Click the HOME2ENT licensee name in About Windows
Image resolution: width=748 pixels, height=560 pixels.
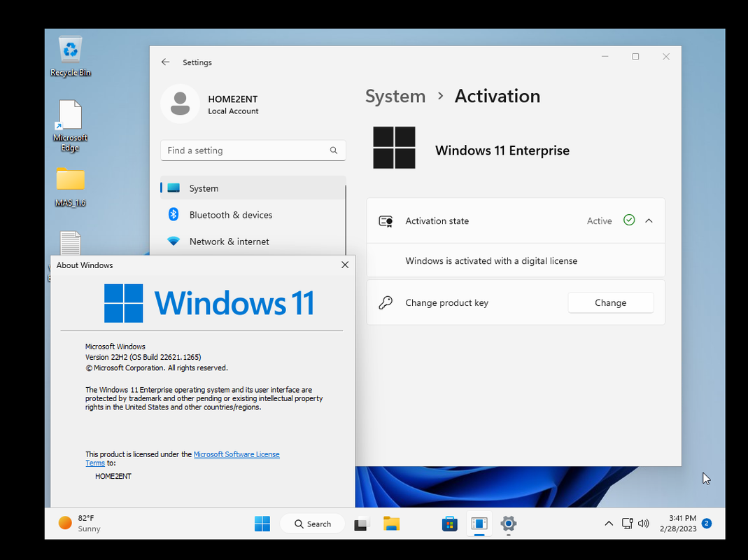pyautogui.click(x=113, y=477)
